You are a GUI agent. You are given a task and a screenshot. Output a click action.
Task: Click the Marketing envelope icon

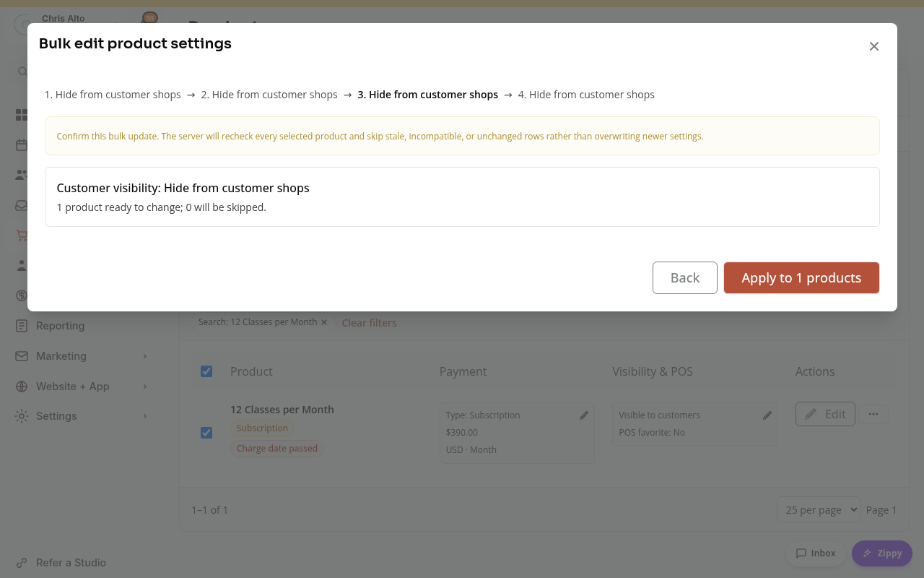coord(22,356)
